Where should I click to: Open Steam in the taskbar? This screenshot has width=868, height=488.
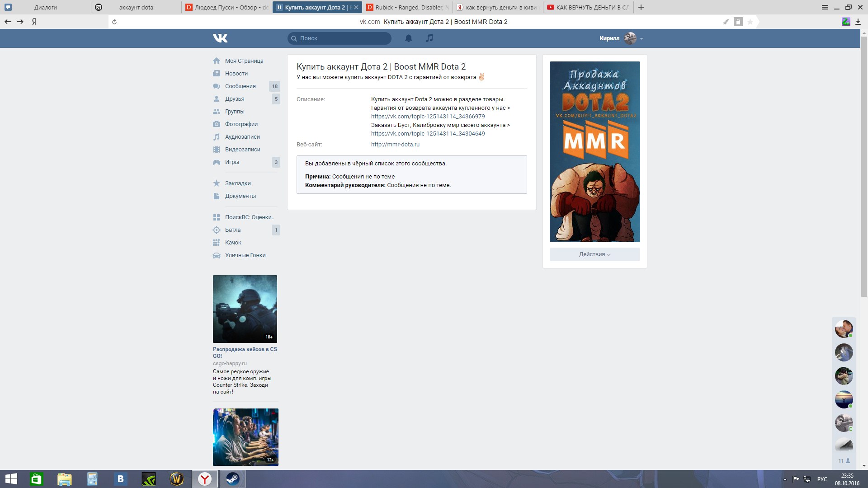coord(233,479)
